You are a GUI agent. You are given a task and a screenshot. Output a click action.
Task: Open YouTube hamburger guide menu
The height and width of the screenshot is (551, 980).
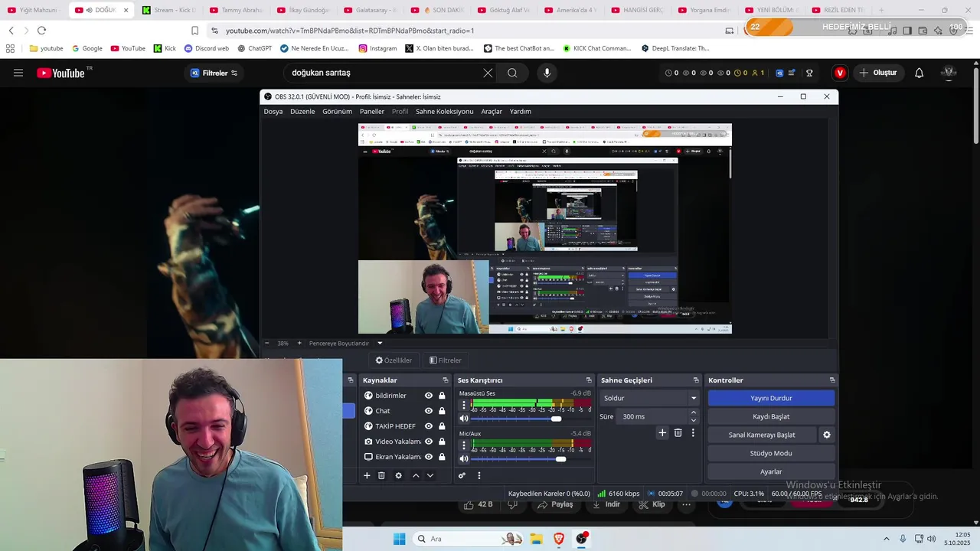(x=18, y=73)
